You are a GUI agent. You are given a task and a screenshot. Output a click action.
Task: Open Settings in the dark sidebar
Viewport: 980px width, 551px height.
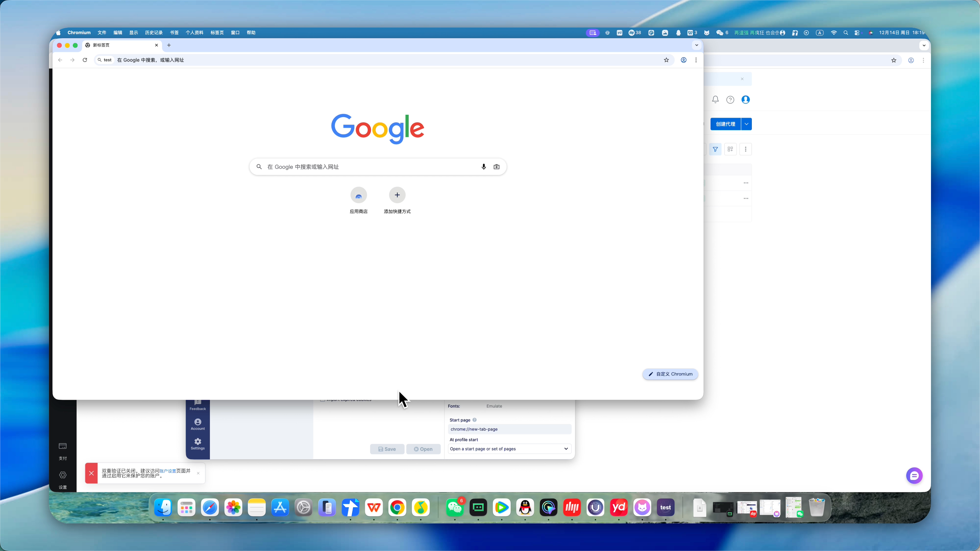[198, 443]
